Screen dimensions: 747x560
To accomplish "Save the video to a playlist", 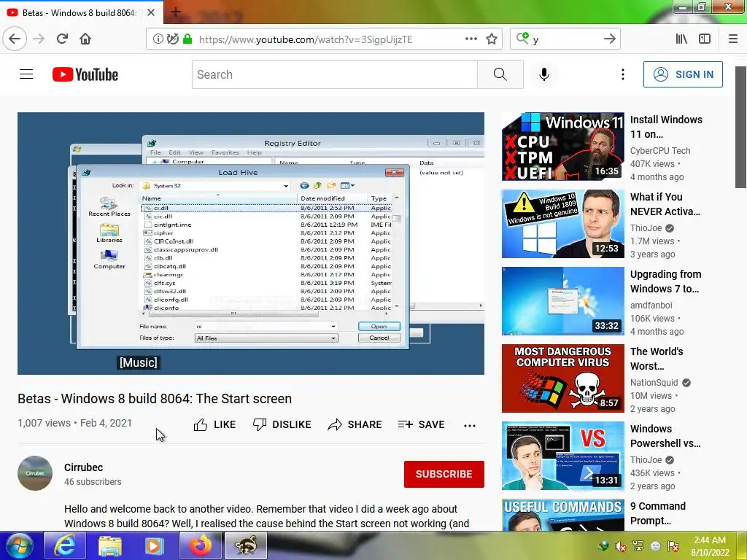I will click(x=421, y=425).
